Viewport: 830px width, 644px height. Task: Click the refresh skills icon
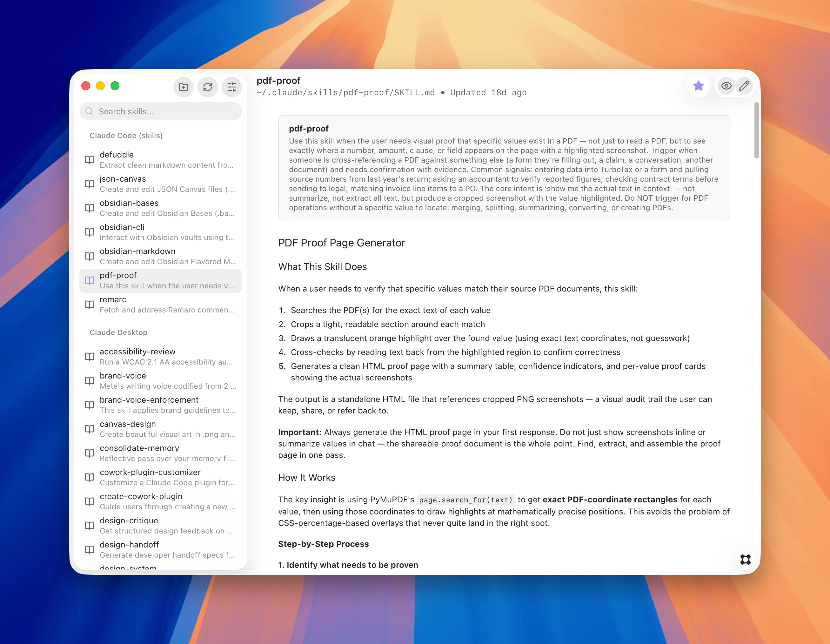(x=208, y=87)
